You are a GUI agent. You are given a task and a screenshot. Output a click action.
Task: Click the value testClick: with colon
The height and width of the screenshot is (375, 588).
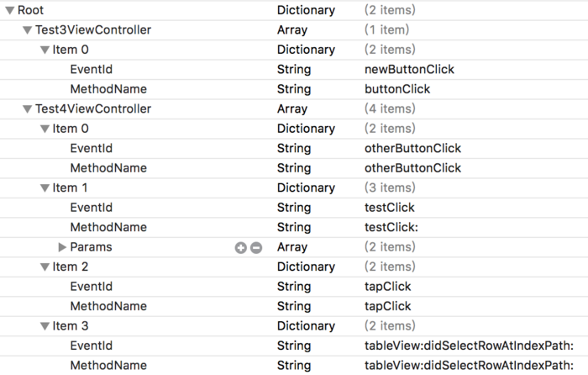[x=391, y=227]
